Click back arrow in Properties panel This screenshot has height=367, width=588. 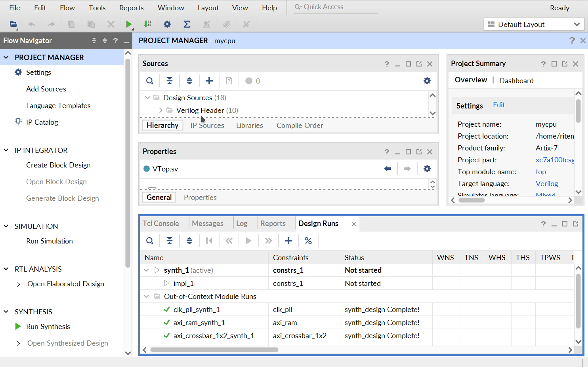pos(388,169)
